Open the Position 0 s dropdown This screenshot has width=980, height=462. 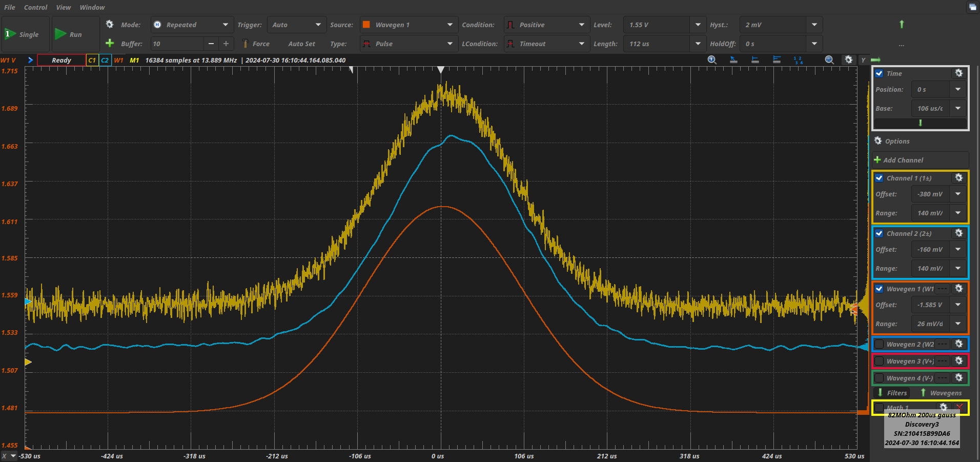[x=958, y=89]
